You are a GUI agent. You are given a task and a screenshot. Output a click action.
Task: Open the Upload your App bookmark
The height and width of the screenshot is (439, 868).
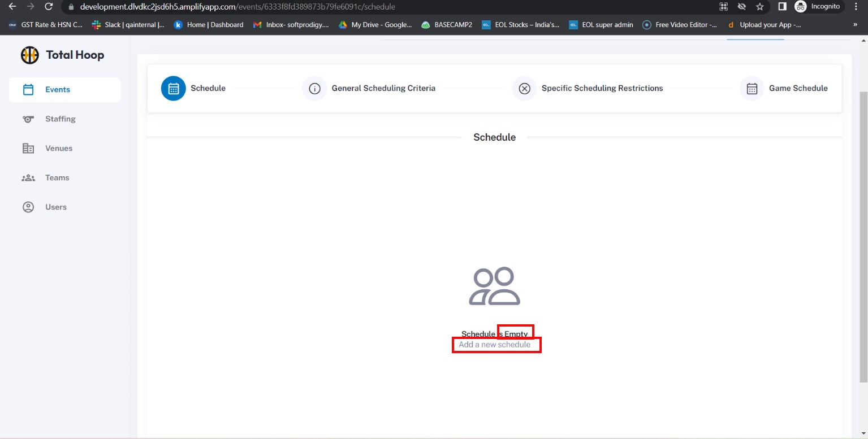(764, 25)
